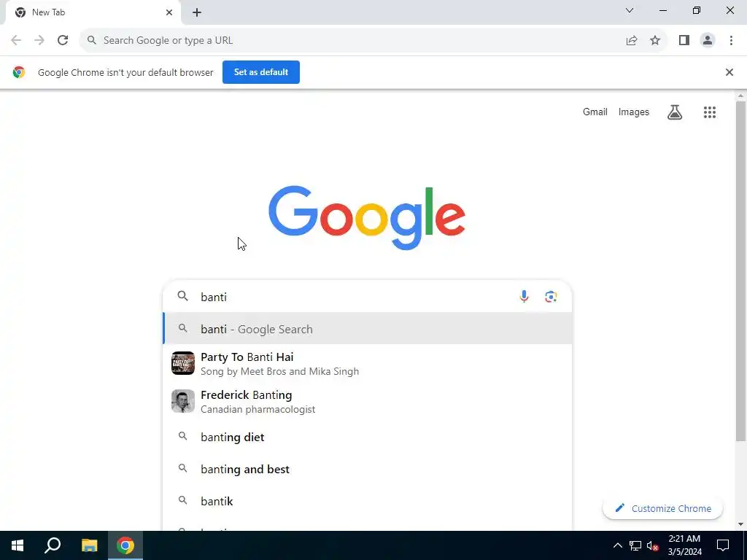Open network status tray icon
Screen dimensions: 747x560
635,545
